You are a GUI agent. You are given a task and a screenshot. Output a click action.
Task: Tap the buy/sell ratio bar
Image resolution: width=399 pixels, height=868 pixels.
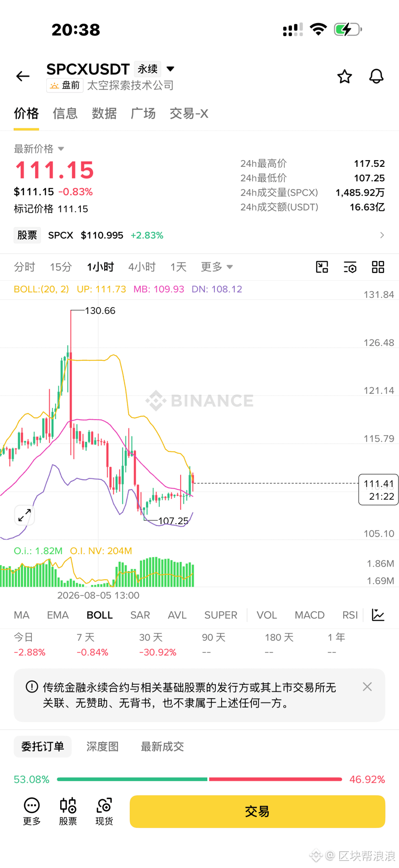[x=199, y=779]
